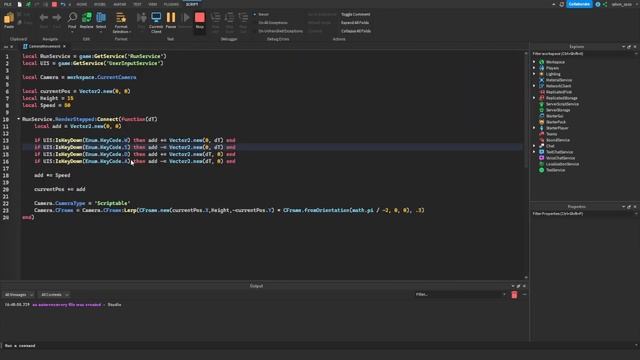Switch to the MODEL ribbon tab

(100, 4)
